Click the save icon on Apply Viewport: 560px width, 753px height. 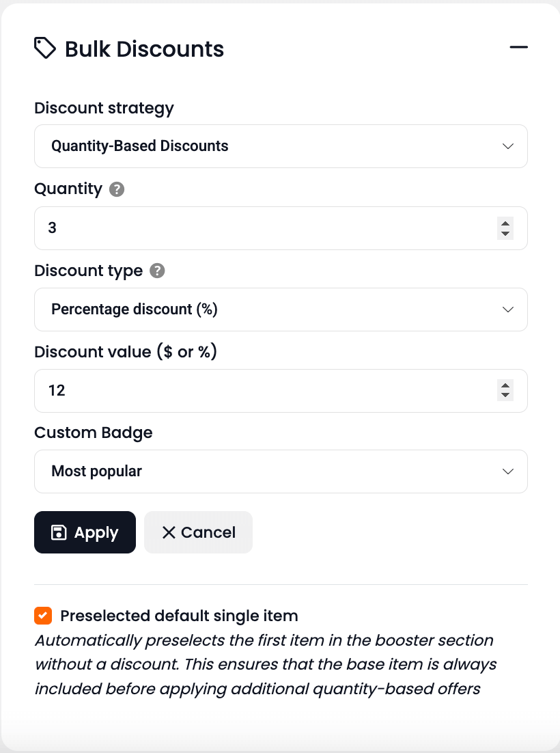point(59,532)
